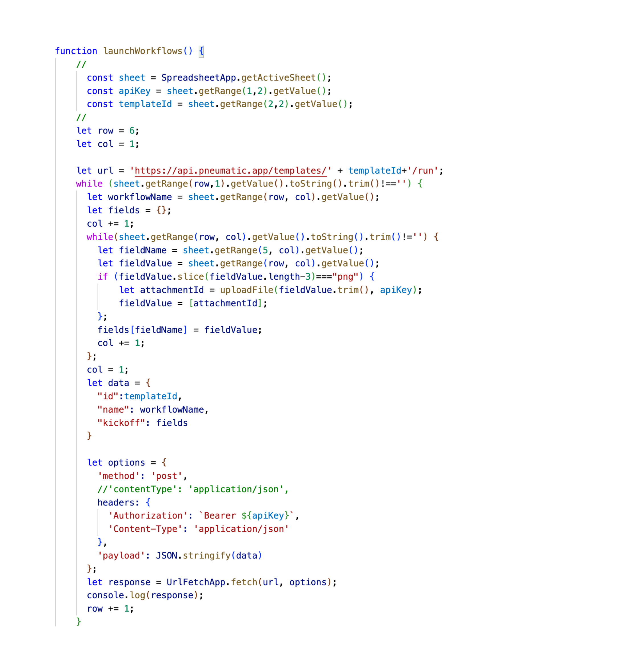The width and height of the screenshot is (638, 672).
Task: Click the 'let options = {' line
Action: click(x=127, y=463)
